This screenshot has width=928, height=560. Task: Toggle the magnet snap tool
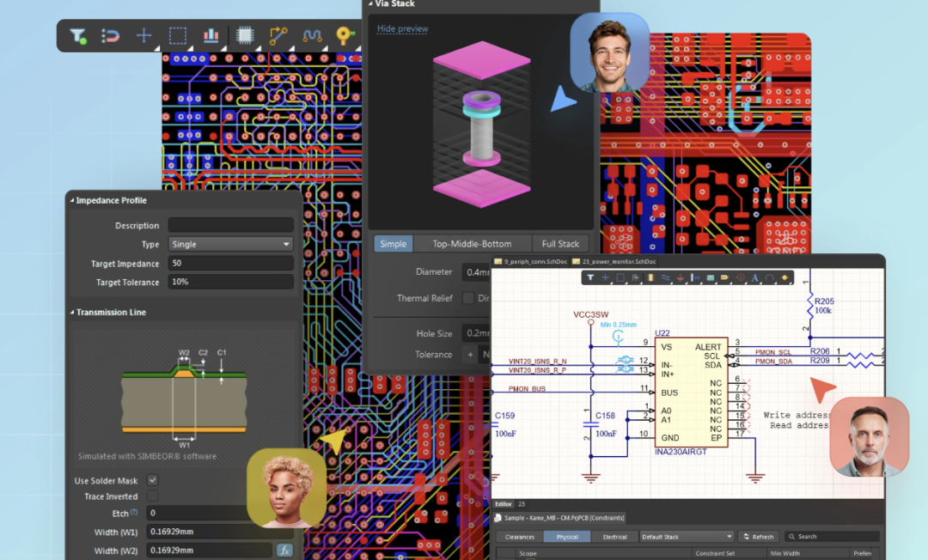[111, 36]
